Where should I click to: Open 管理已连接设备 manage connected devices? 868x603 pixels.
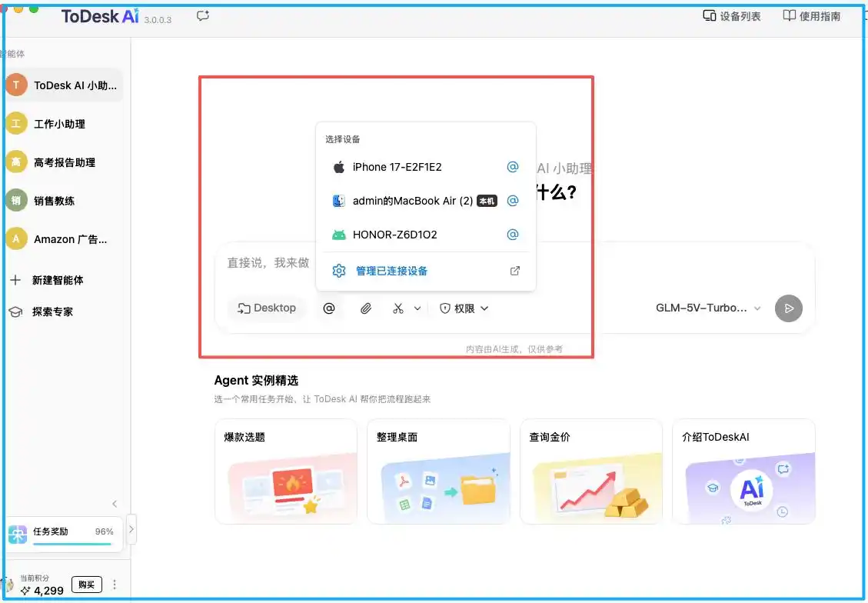[x=425, y=271]
